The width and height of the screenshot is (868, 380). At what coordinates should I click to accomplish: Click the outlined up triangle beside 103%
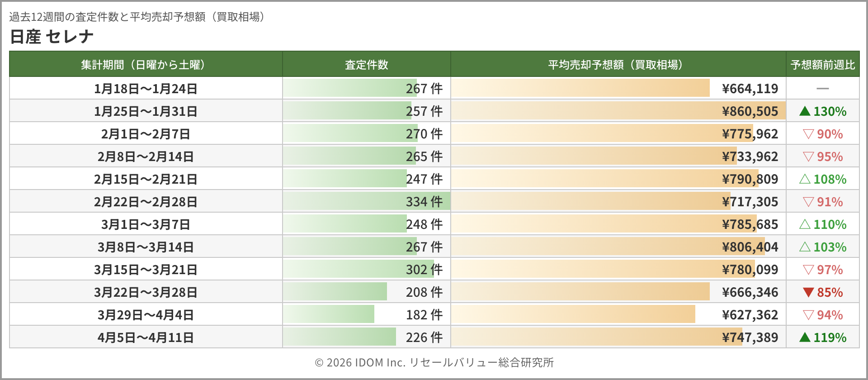coord(805,247)
